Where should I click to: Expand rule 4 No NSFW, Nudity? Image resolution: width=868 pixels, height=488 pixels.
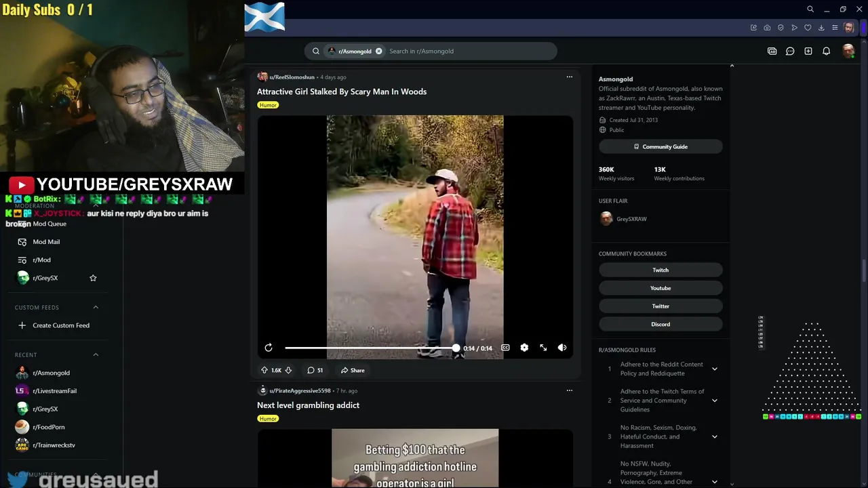pos(714,481)
